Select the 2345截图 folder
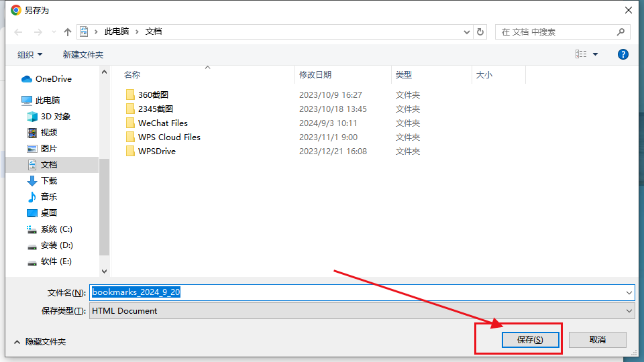Viewport: 644px width, 362px height. 155,109
